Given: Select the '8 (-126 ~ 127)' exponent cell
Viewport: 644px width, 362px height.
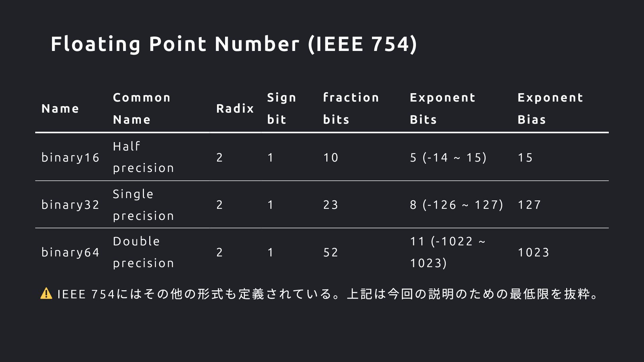Looking at the screenshot, I should pyautogui.click(x=457, y=205).
